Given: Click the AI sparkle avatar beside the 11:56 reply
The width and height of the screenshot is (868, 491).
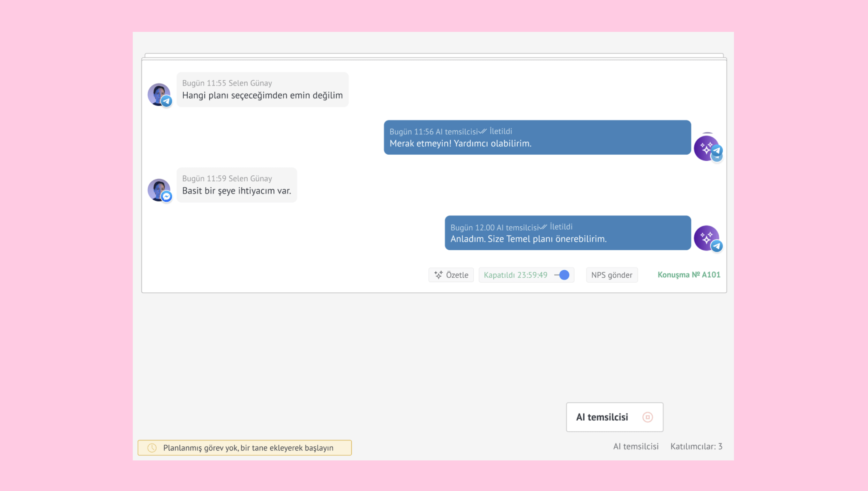Looking at the screenshot, I should point(705,148).
